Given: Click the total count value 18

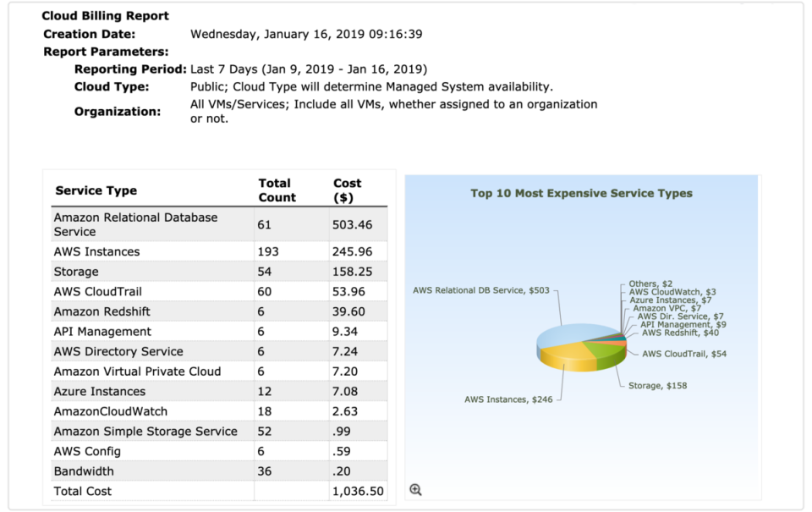Looking at the screenshot, I should (264, 411).
